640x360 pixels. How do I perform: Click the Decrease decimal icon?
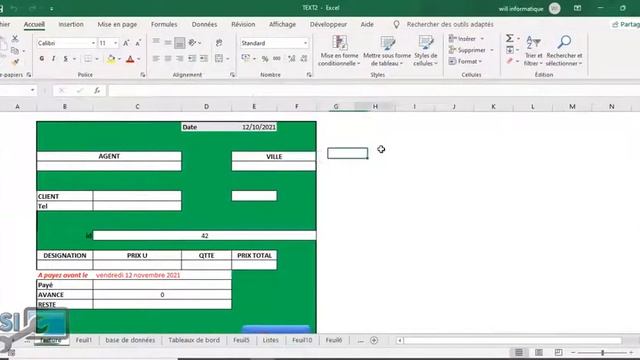pos(304,59)
